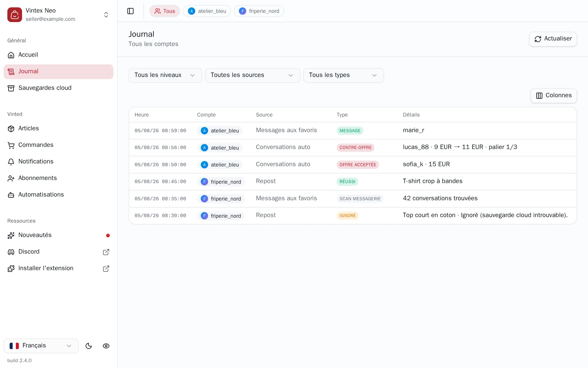Viewport: 588px width, 368px height.
Task: Click the French flag icon
Action: (x=14, y=346)
